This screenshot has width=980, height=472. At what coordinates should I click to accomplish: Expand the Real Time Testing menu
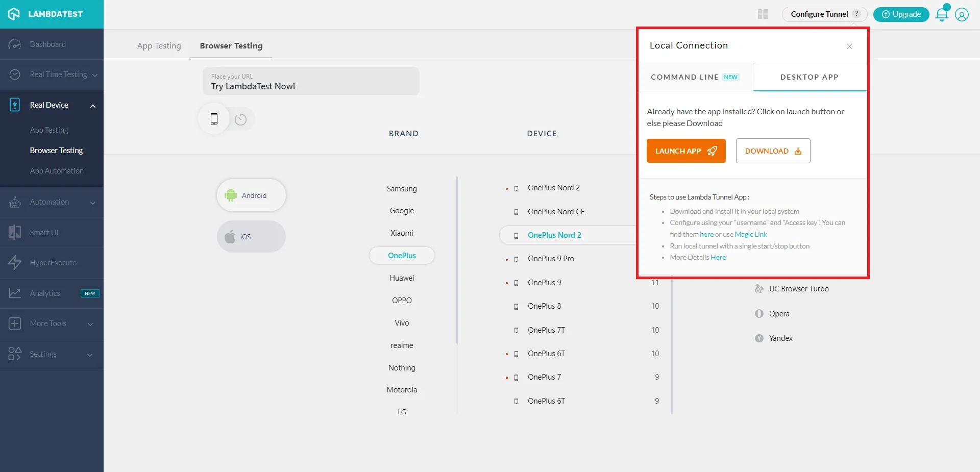[x=94, y=75]
